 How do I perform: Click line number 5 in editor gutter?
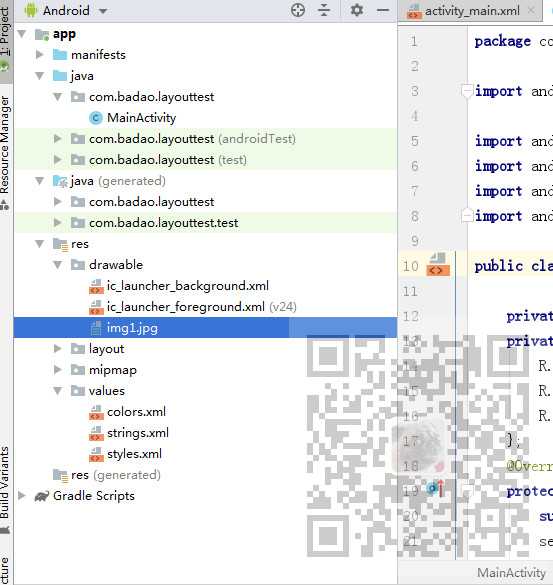(x=415, y=141)
